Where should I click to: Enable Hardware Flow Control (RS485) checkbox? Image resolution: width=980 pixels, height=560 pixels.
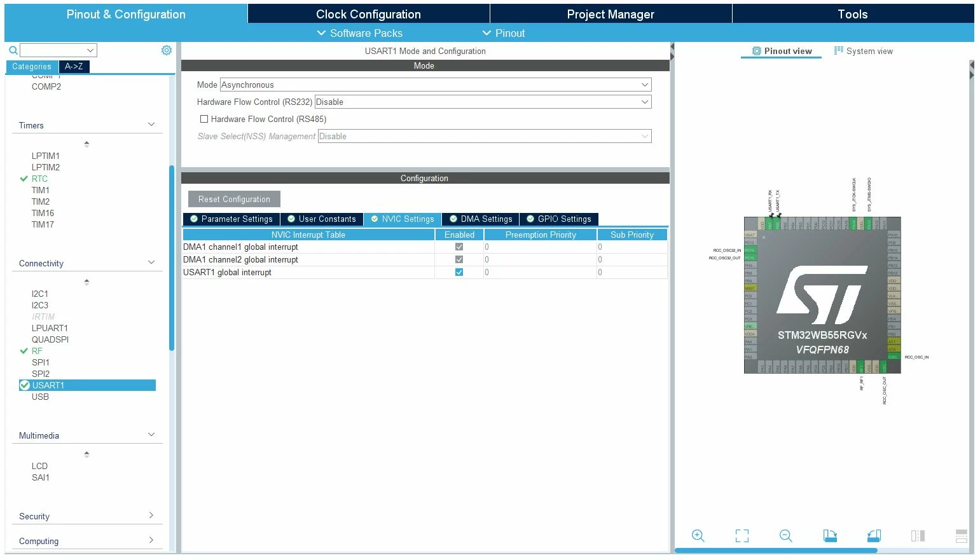point(204,119)
